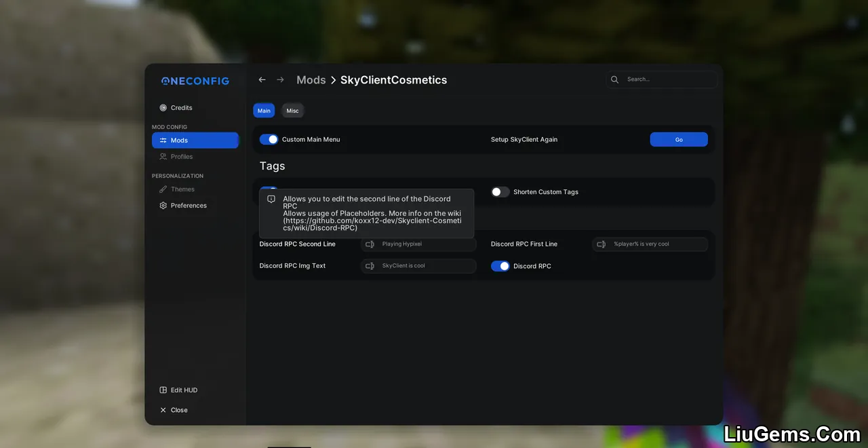Click the Discord RPC Second Line field icon
Screen dimensions: 868x448
370,244
